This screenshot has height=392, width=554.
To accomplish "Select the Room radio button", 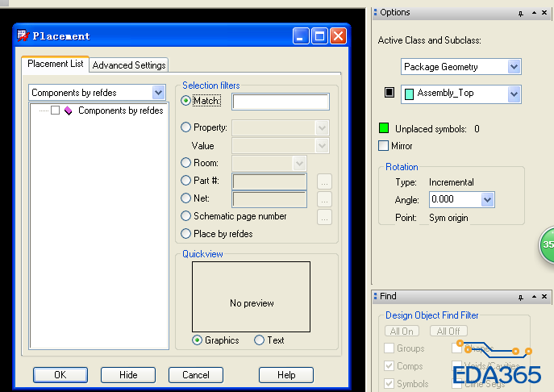I will coord(185,163).
